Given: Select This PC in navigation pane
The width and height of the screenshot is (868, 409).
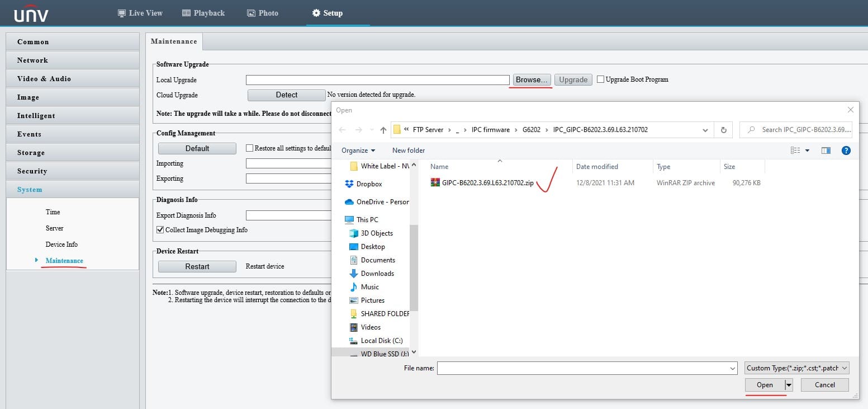Looking at the screenshot, I should click(361, 220).
